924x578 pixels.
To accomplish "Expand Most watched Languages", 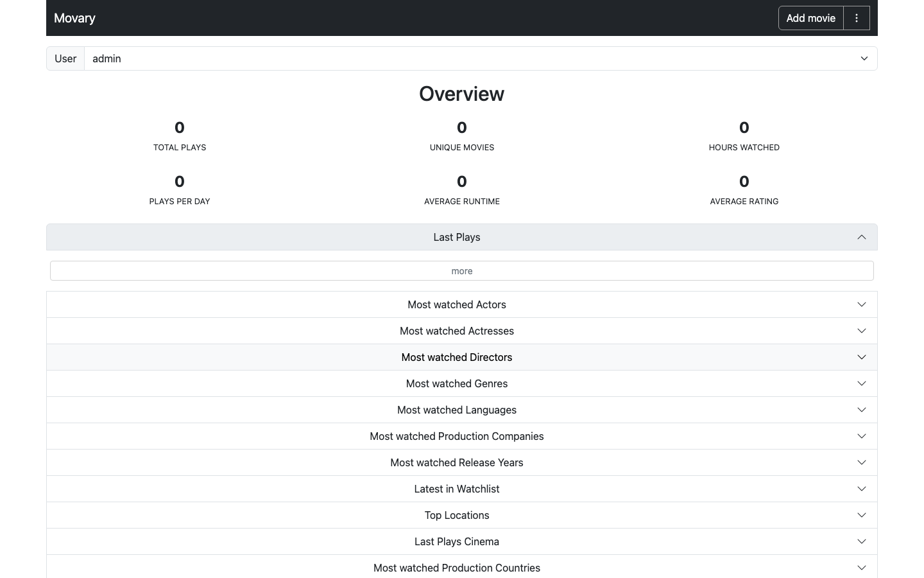I will pos(462,410).
